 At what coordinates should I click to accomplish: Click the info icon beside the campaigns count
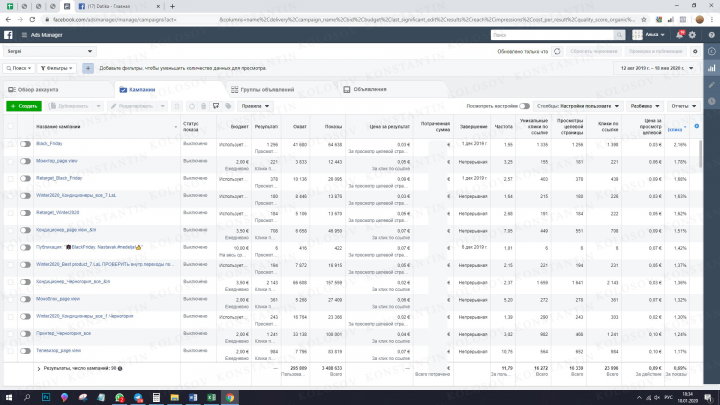click(120, 368)
